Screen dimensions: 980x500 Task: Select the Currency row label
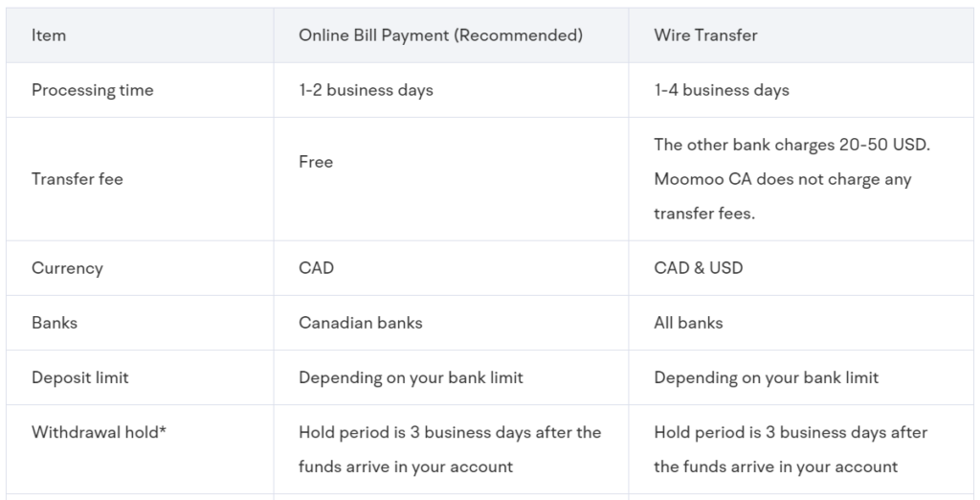tap(68, 268)
